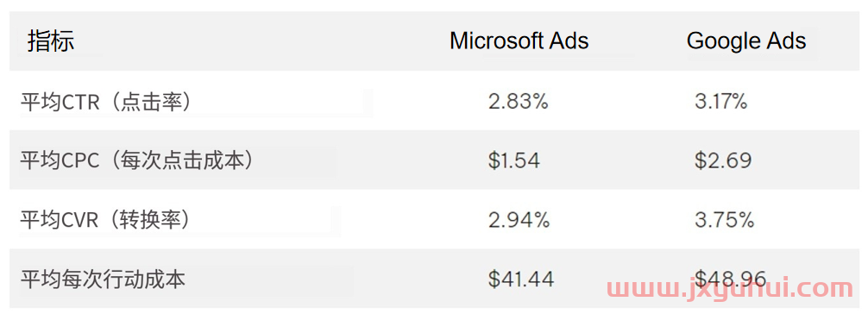Click the www.jxyunui.com watermark link
The image size is (868, 314).
point(730,290)
